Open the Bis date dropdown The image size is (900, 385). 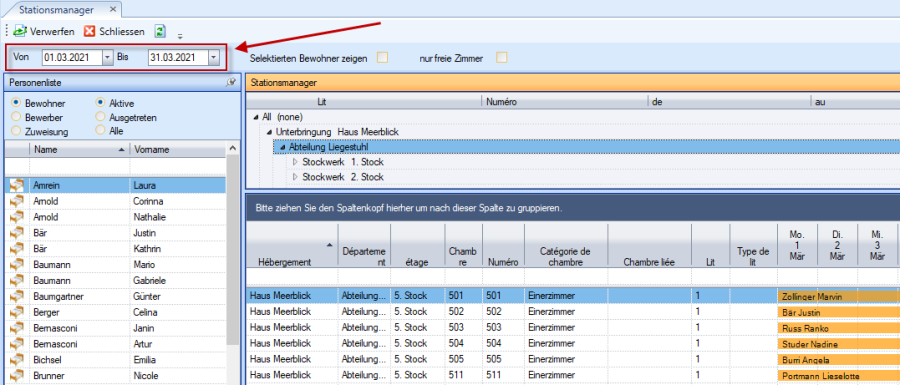pyautogui.click(x=214, y=57)
